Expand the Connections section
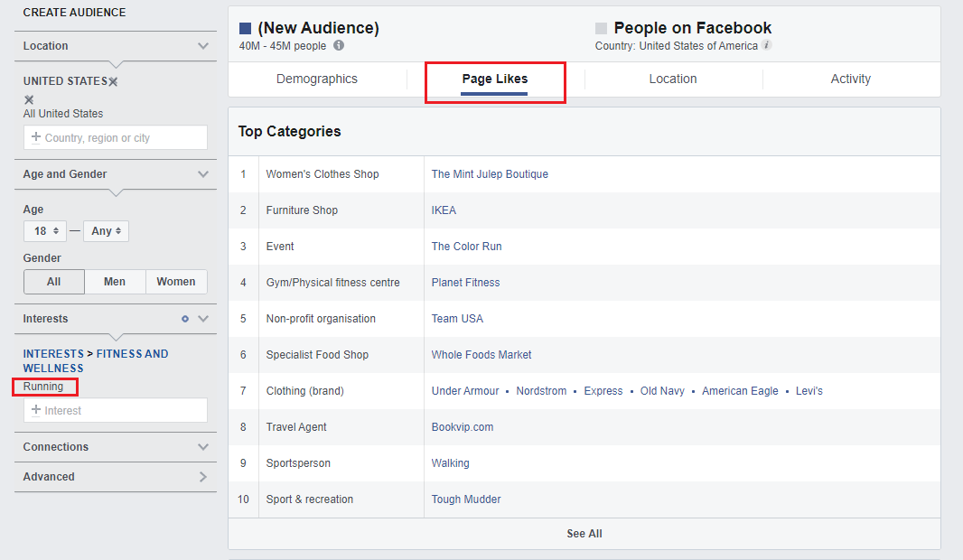The width and height of the screenshot is (963, 560). (x=203, y=447)
